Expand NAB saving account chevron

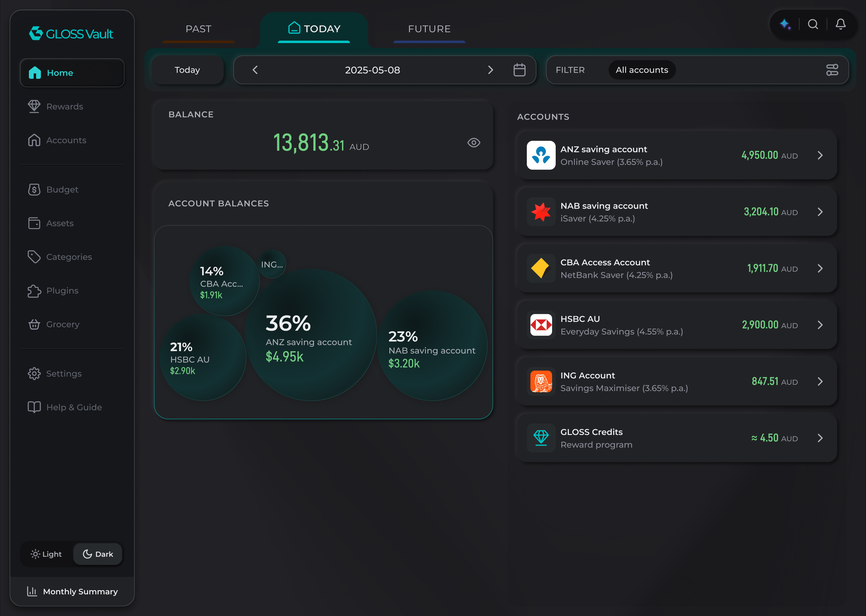820,212
